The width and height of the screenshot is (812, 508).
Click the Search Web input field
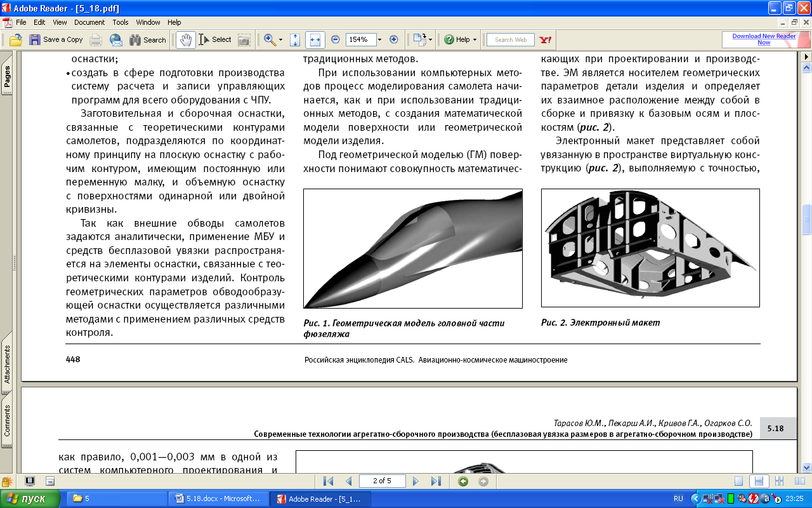511,39
